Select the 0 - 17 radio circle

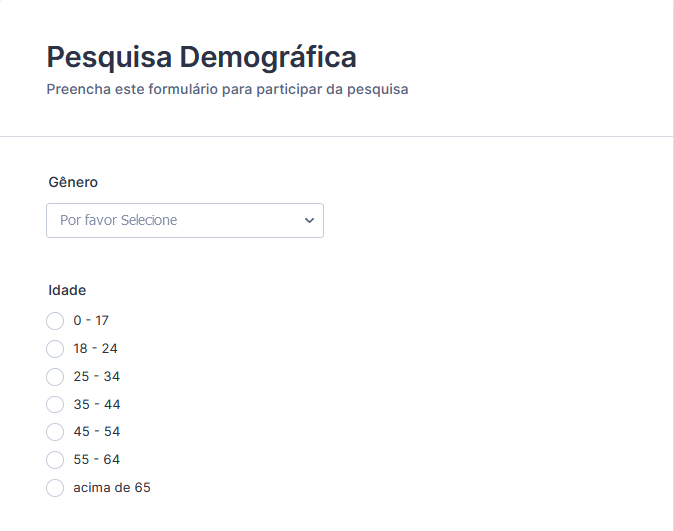click(55, 321)
